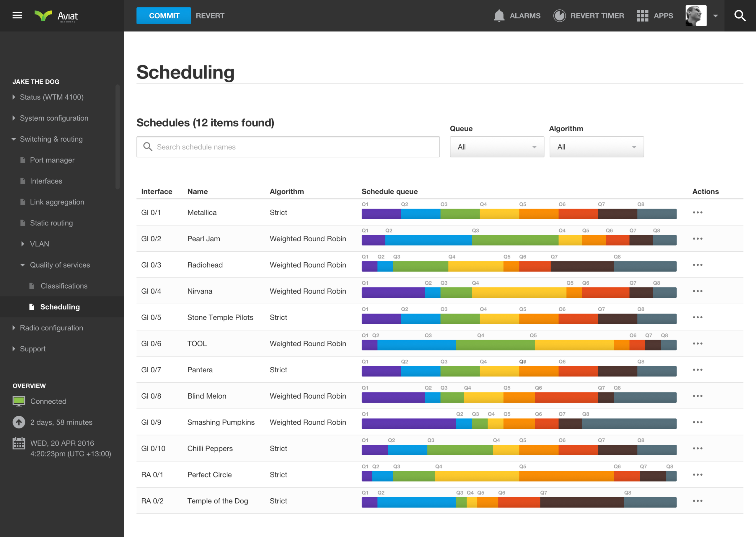Collapse Switching & routing section

point(14,139)
